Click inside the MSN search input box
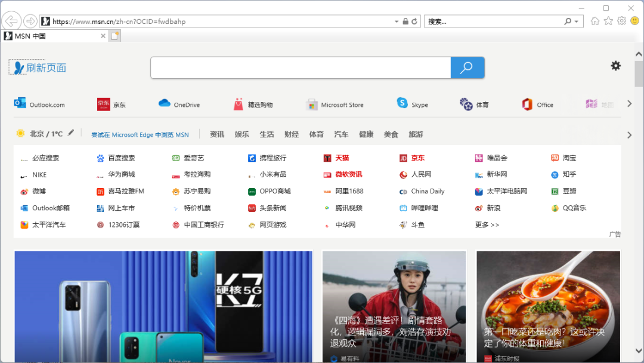The image size is (644, 363). [x=298, y=67]
